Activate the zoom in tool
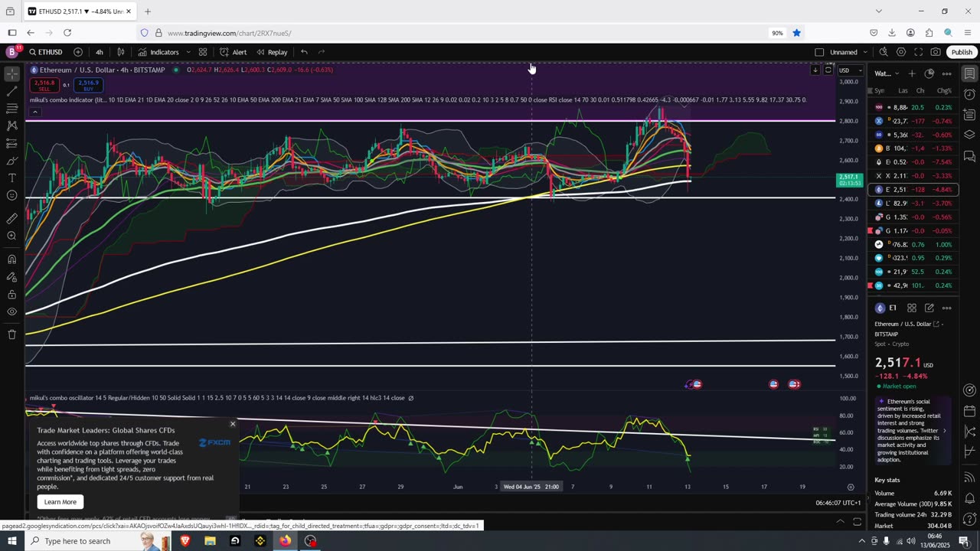This screenshot has width=980, height=551. point(11,236)
